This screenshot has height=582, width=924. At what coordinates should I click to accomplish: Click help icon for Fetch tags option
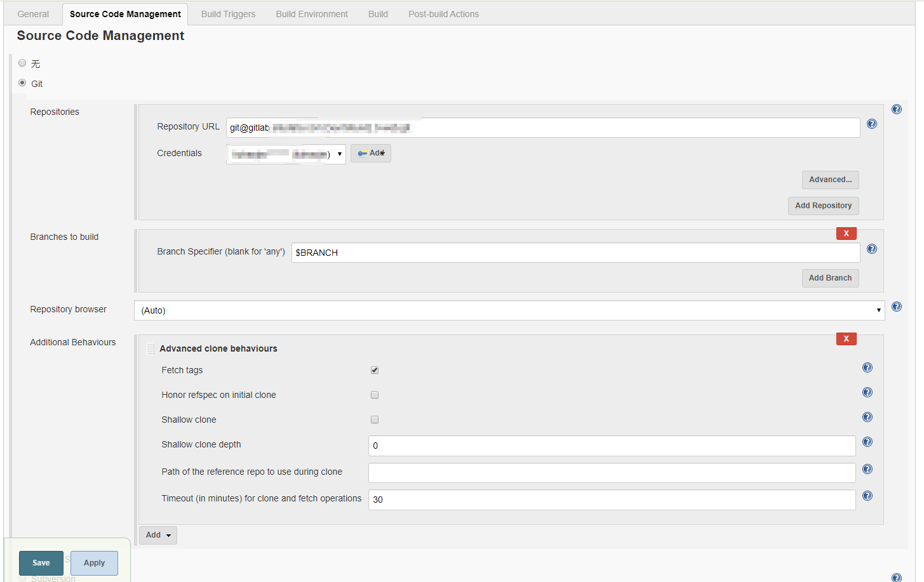(x=867, y=368)
